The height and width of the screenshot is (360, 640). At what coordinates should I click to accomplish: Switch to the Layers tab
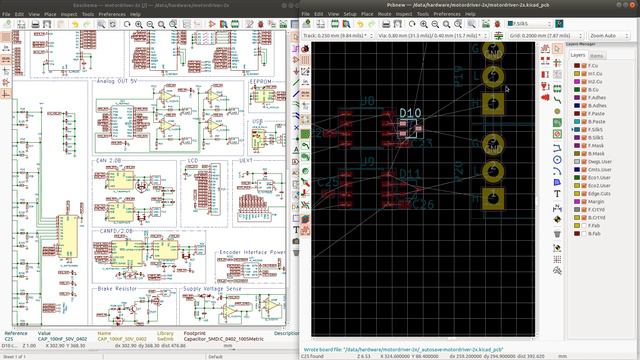point(578,55)
